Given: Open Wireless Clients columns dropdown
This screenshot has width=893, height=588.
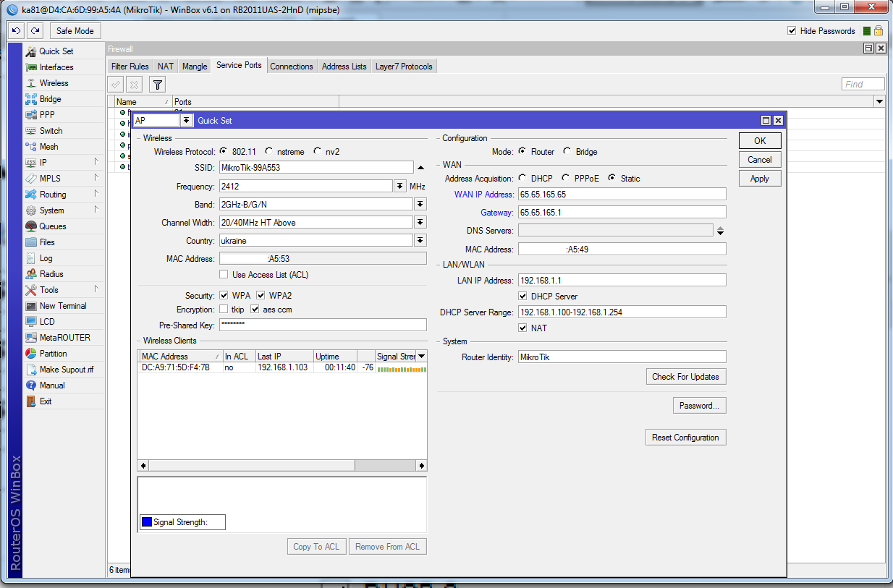Looking at the screenshot, I should pyautogui.click(x=421, y=357).
